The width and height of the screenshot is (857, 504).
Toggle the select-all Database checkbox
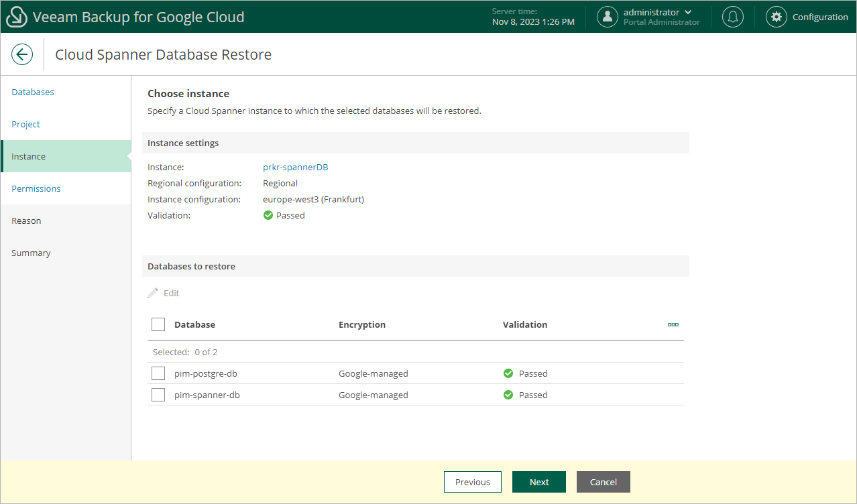coord(158,324)
